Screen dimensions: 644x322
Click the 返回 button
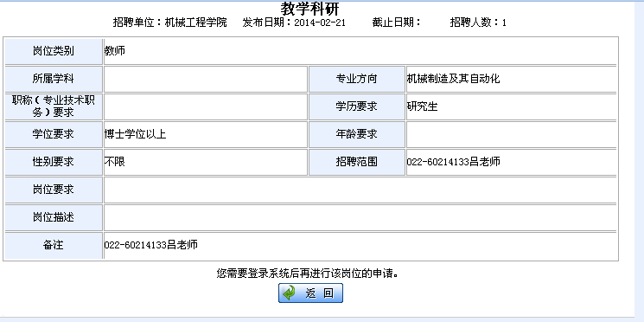310,293
